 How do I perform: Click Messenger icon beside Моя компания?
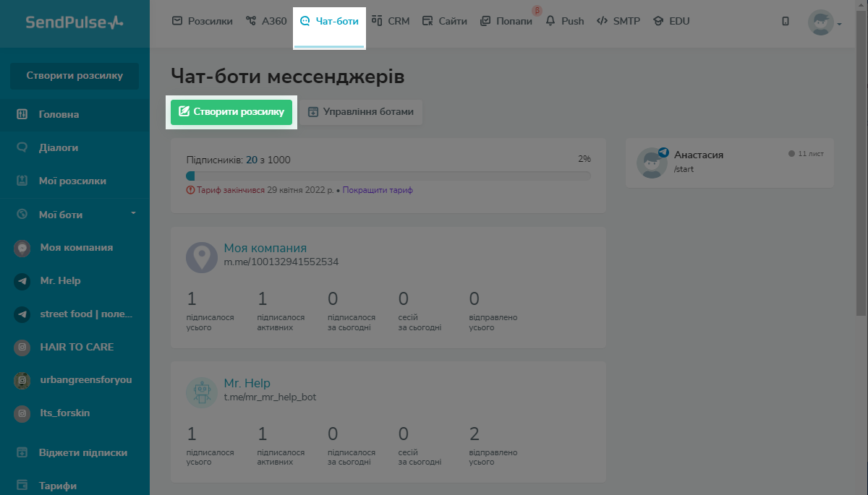coord(22,247)
